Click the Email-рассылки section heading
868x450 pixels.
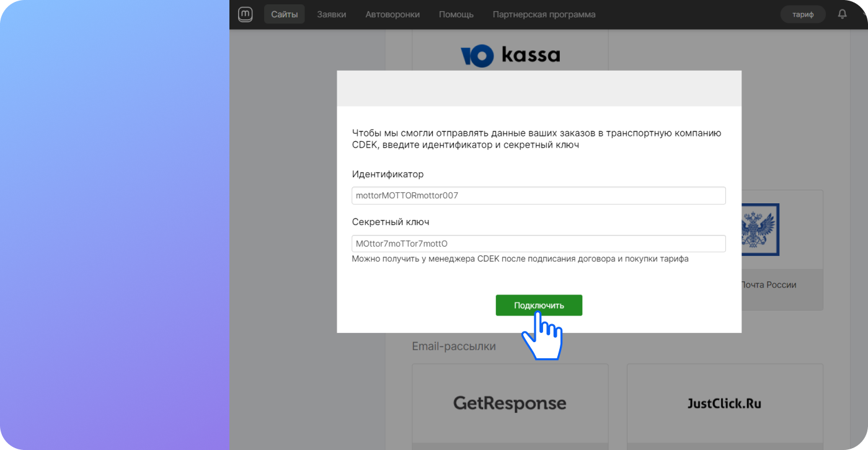pos(454,346)
